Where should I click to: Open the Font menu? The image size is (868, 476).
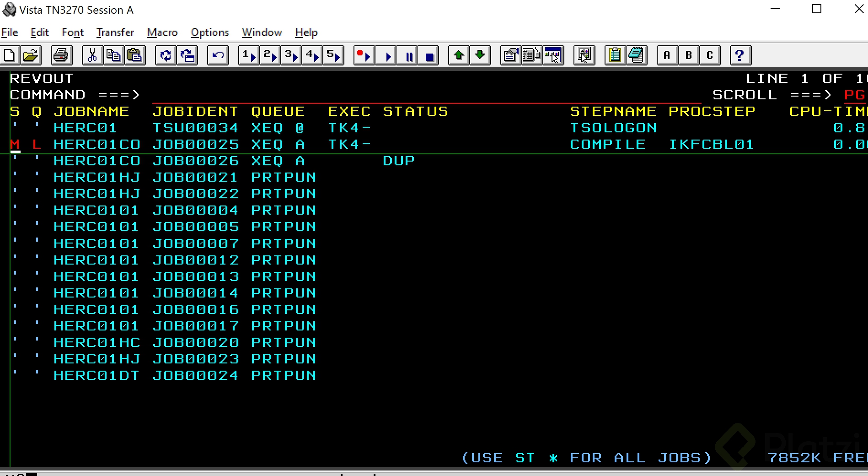pos(73,32)
